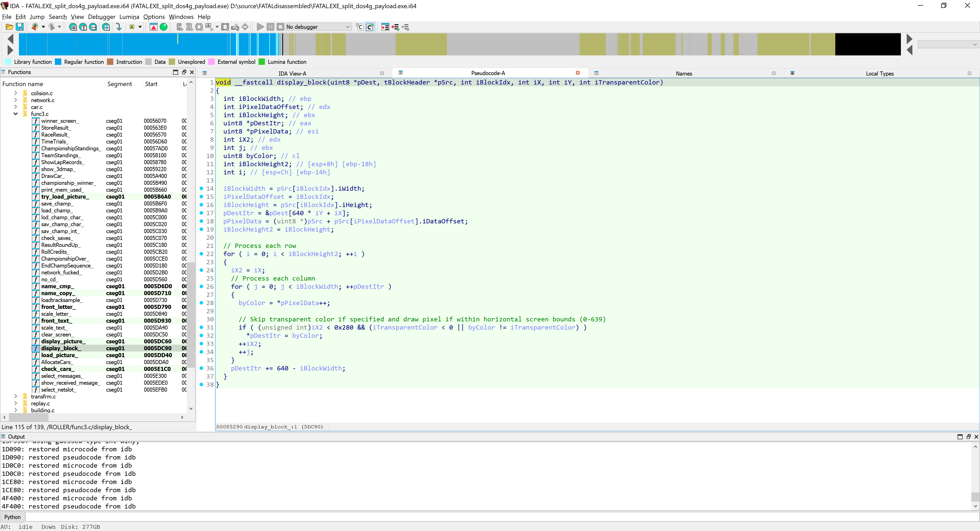Open a file with the folder icon
This screenshot has height=531, width=980.
(x=9, y=27)
